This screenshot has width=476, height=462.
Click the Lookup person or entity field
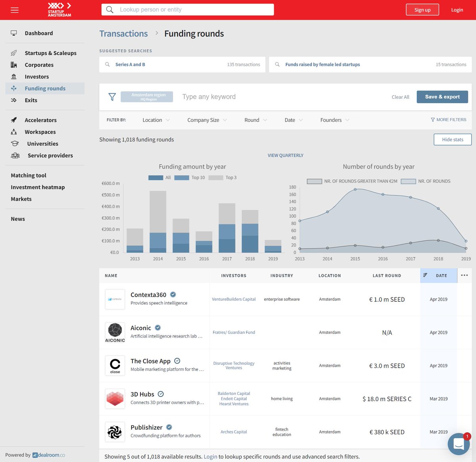[x=188, y=10]
